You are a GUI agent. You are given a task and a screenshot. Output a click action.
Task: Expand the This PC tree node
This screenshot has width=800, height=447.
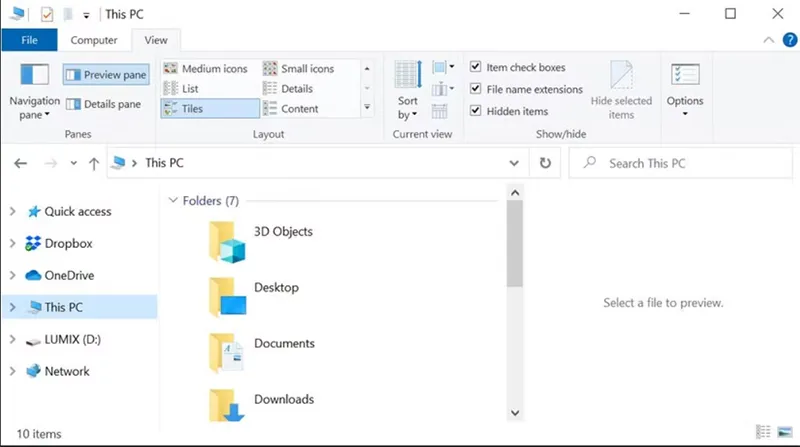click(x=13, y=307)
